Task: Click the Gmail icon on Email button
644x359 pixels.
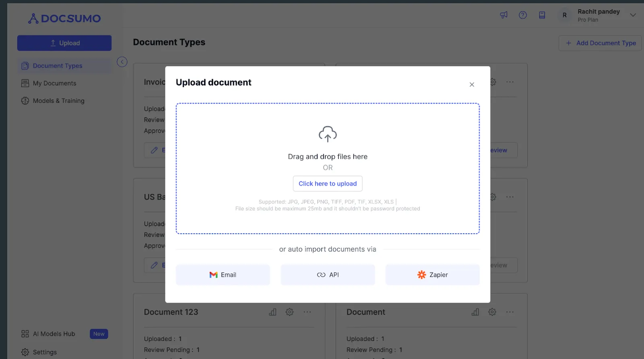Action: click(x=213, y=275)
